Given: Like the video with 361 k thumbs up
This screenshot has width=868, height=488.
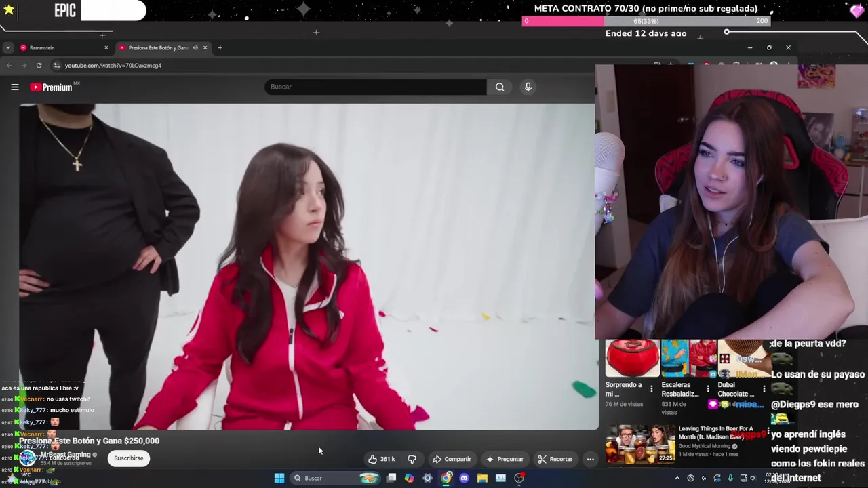Looking at the screenshot, I should (x=382, y=459).
